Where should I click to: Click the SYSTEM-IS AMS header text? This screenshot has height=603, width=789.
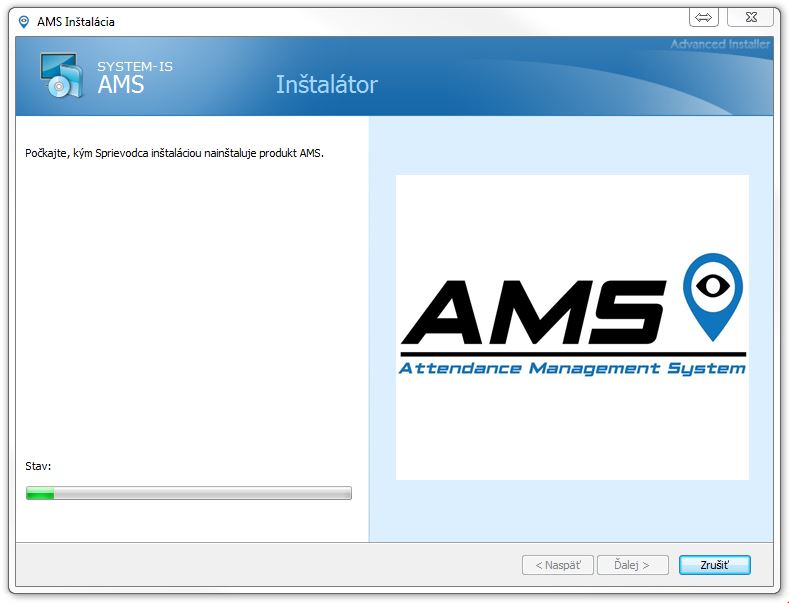point(135,78)
